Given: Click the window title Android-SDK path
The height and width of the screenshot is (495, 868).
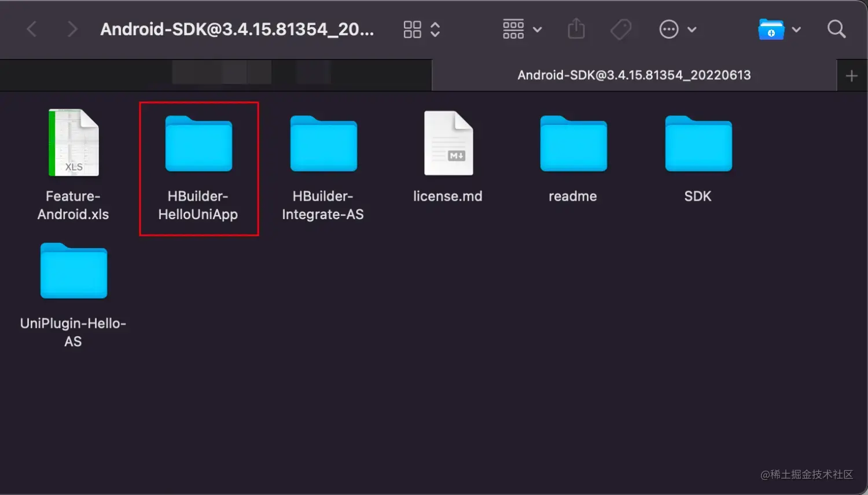Looking at the screenshot, I should (x=237, y=29).
